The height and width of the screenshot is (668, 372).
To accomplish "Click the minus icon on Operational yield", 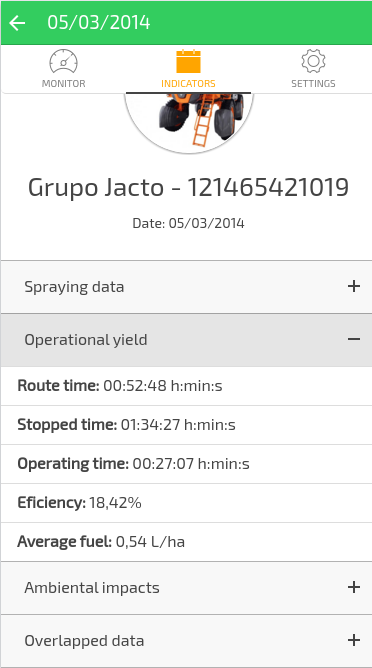I will (x=354, y=339).
